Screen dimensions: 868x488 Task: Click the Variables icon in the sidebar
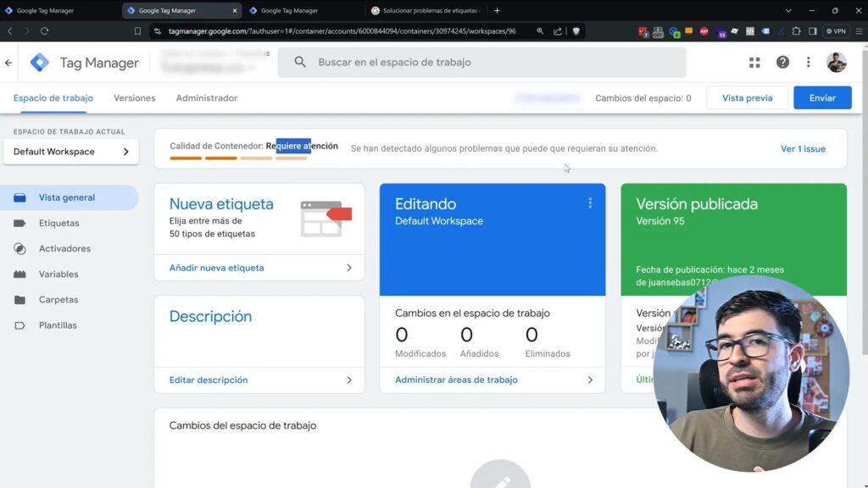click(x=20, y=274)
